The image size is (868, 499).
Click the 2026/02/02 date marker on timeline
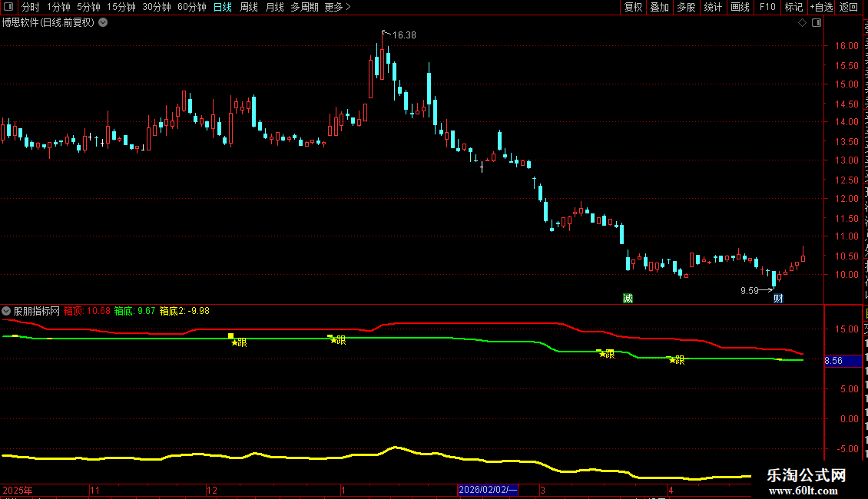488,490
